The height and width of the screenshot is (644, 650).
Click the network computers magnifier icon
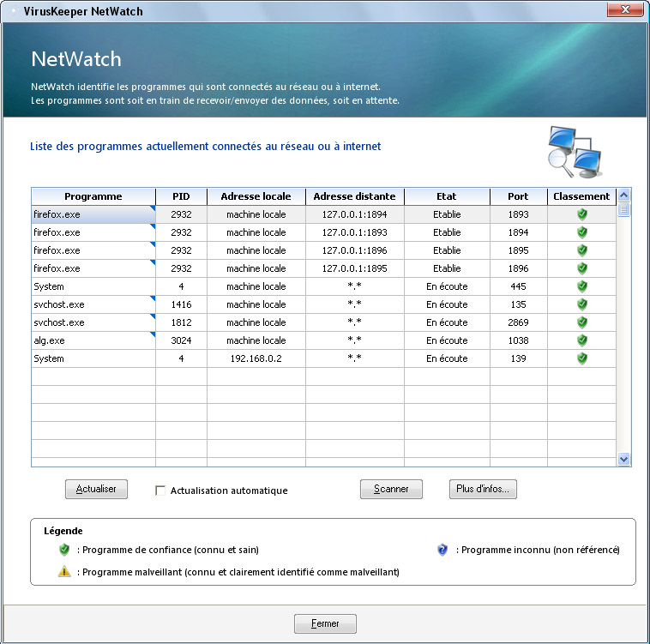575,152
